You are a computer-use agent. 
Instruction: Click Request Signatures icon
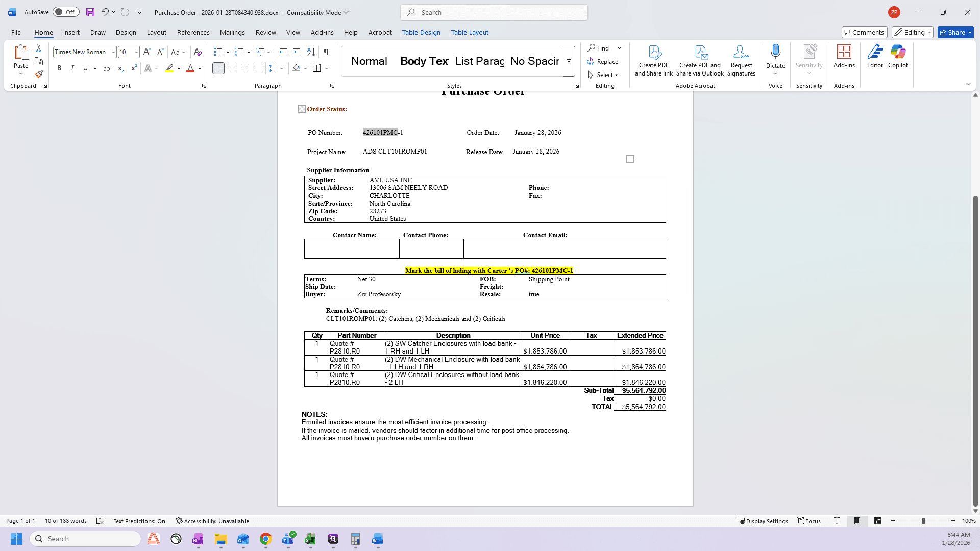741,60
